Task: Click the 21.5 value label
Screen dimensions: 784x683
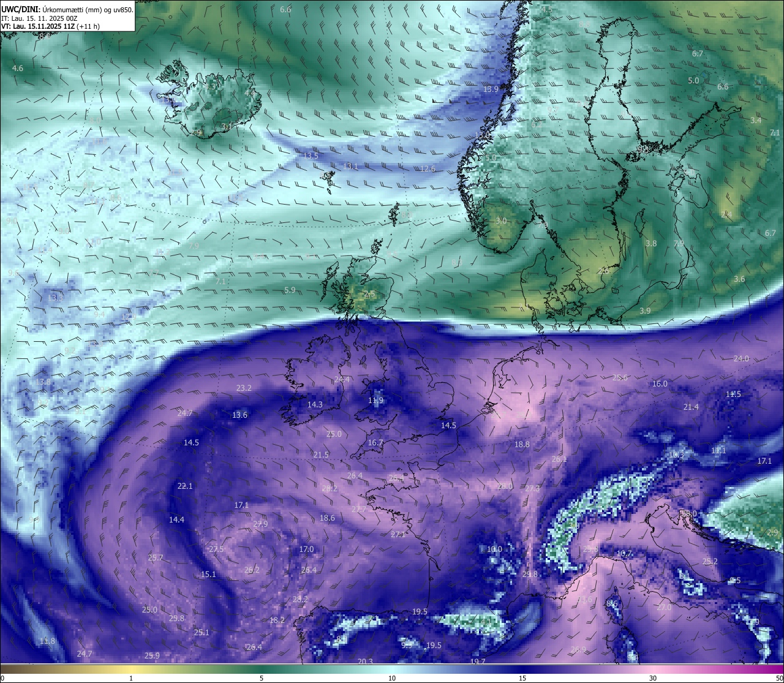Action: 321,455
